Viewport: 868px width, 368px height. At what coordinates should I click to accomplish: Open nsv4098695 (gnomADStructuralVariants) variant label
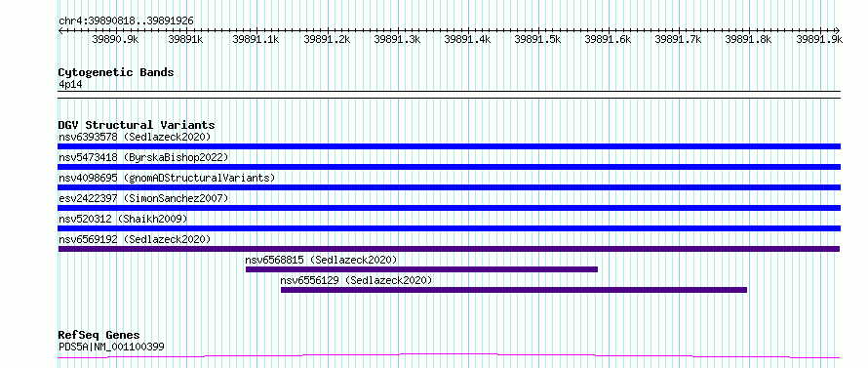click(167, 178)
